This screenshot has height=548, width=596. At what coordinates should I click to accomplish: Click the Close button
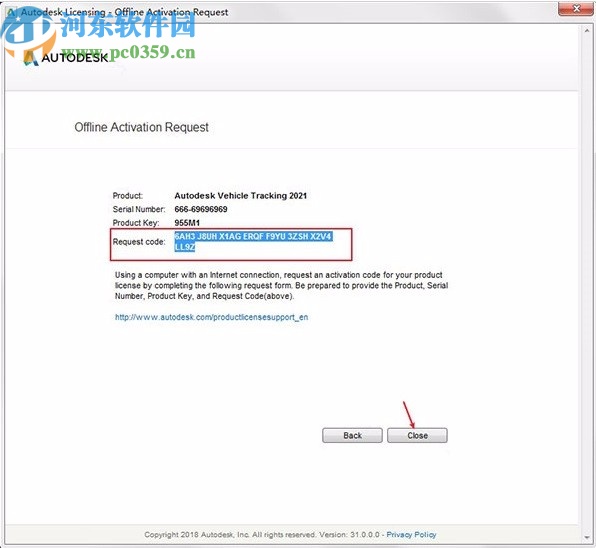point(417,435)
